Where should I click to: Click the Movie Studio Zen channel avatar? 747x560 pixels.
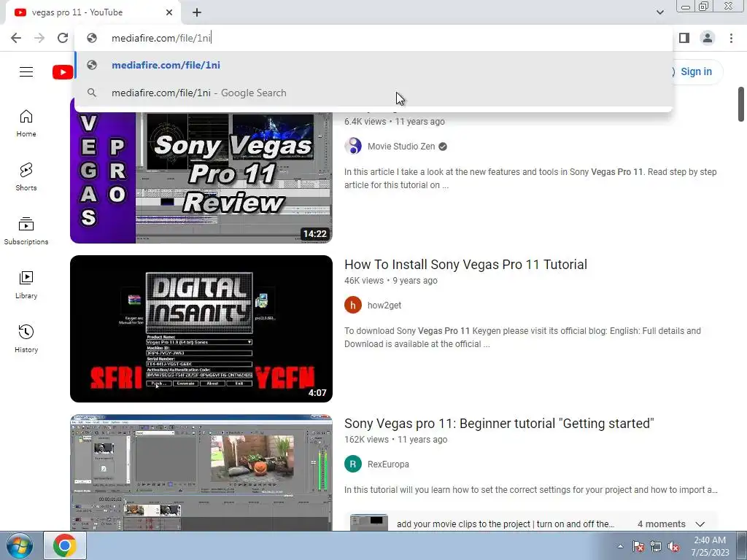tap(353, 146)
